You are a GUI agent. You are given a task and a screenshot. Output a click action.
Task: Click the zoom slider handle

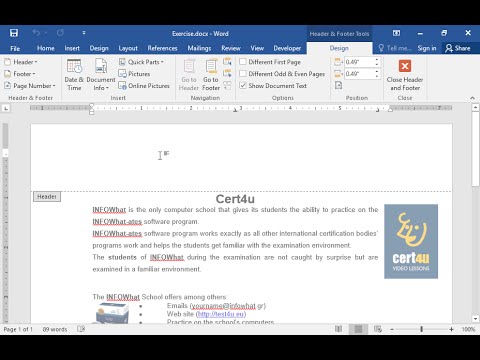(422, 329)
